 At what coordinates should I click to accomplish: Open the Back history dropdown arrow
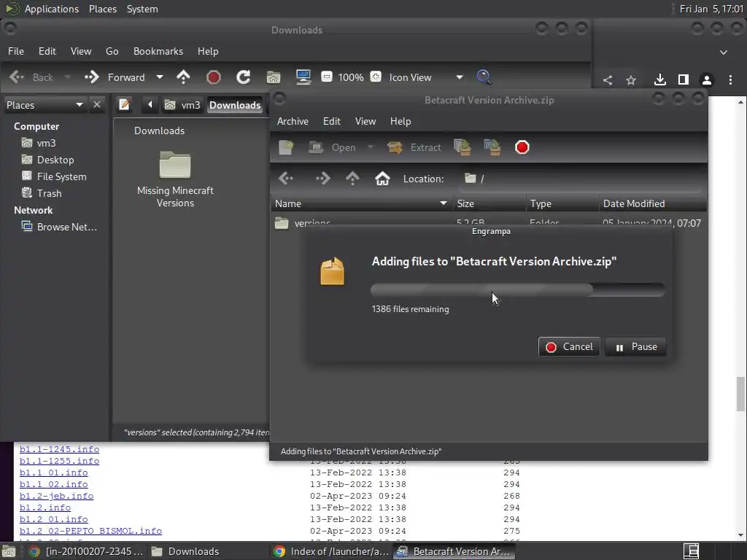(x=67, y=77)
